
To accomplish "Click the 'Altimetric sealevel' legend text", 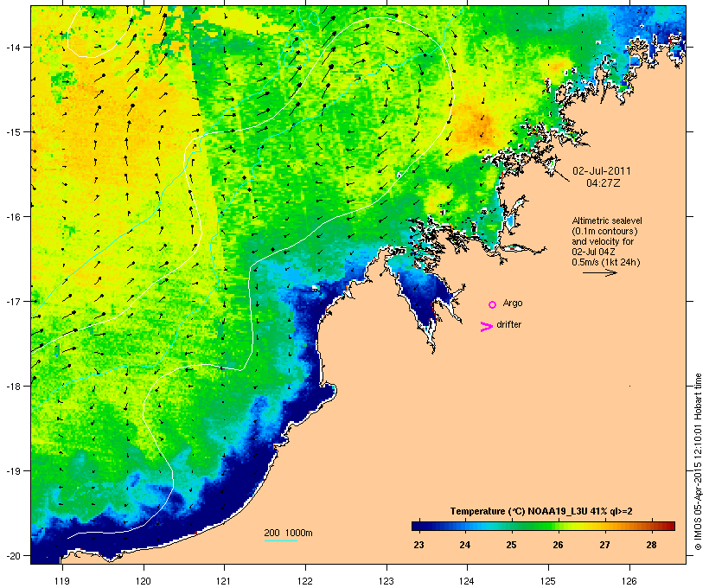I will (x=607, y=220).
